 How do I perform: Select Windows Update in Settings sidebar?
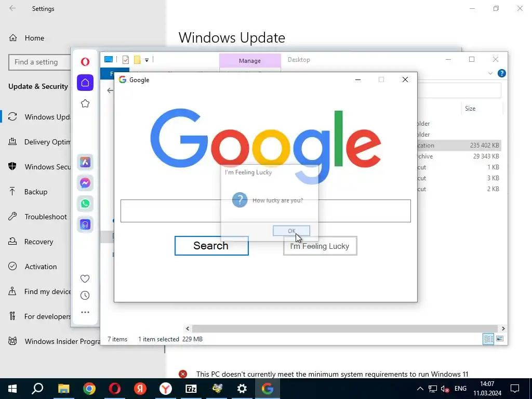point(36,117)
